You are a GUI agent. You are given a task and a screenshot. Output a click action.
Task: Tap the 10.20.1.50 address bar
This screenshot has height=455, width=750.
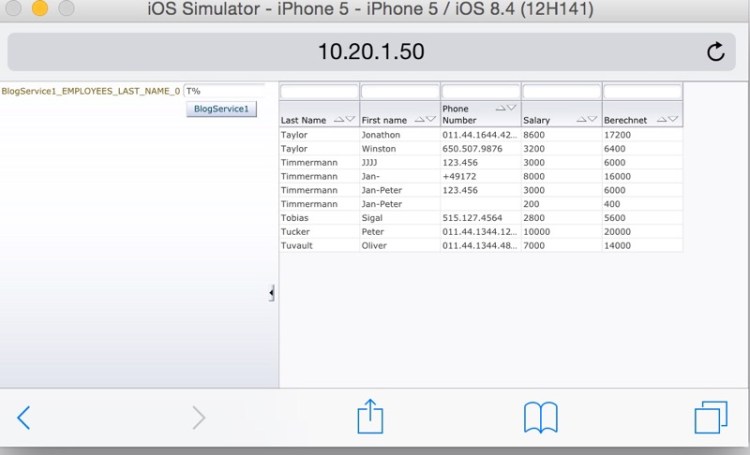click(370, 52)
